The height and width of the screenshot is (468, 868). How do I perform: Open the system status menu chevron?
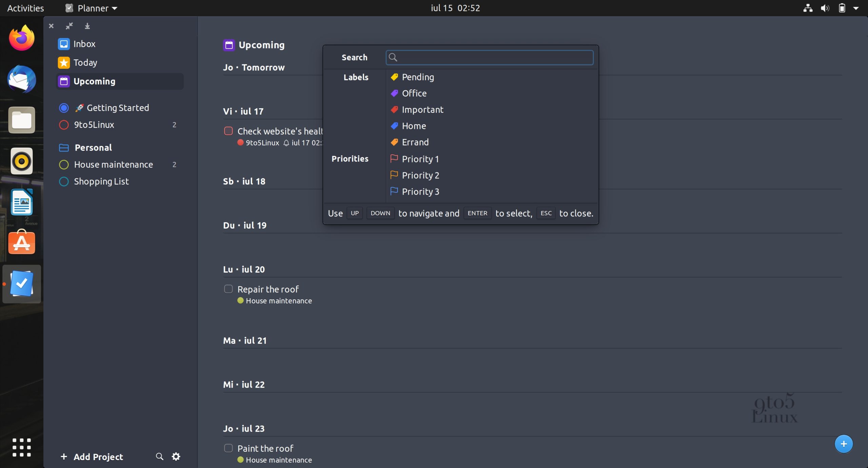(x=856, y=8)
